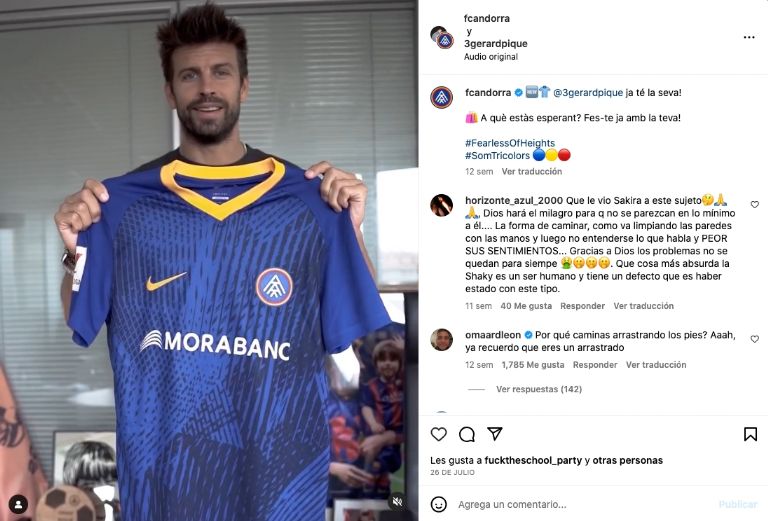Viewport: 768px width, 521px height.
Task: Open comments with the speech bubble icon
Action: (467, 434)
